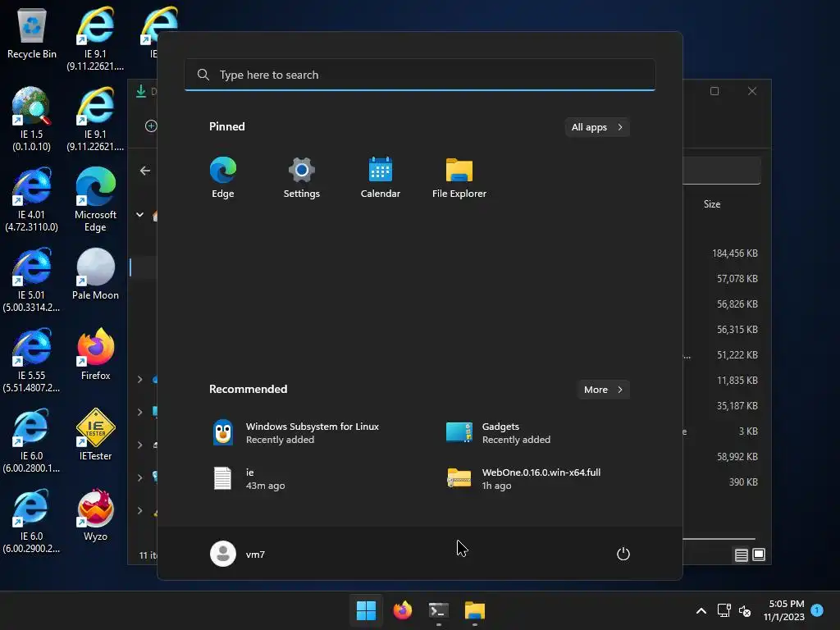This screenshot has width=840, height=630.
Task: Collapse the expanded navigation pane item in Explorer
Action: tap(139, 215)
